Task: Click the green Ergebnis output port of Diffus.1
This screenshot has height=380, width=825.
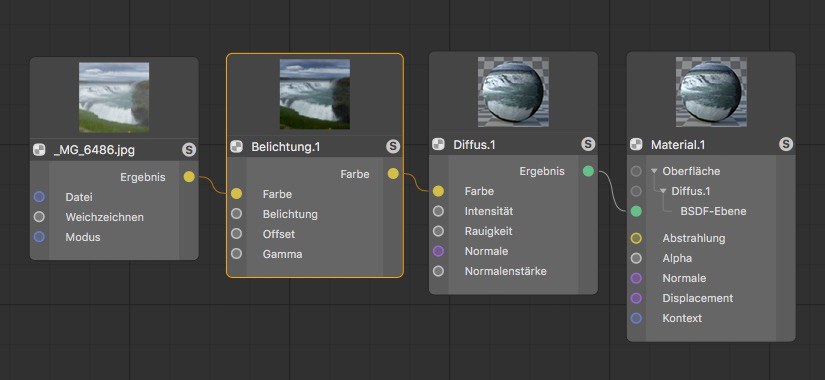Action: (588, 171)
